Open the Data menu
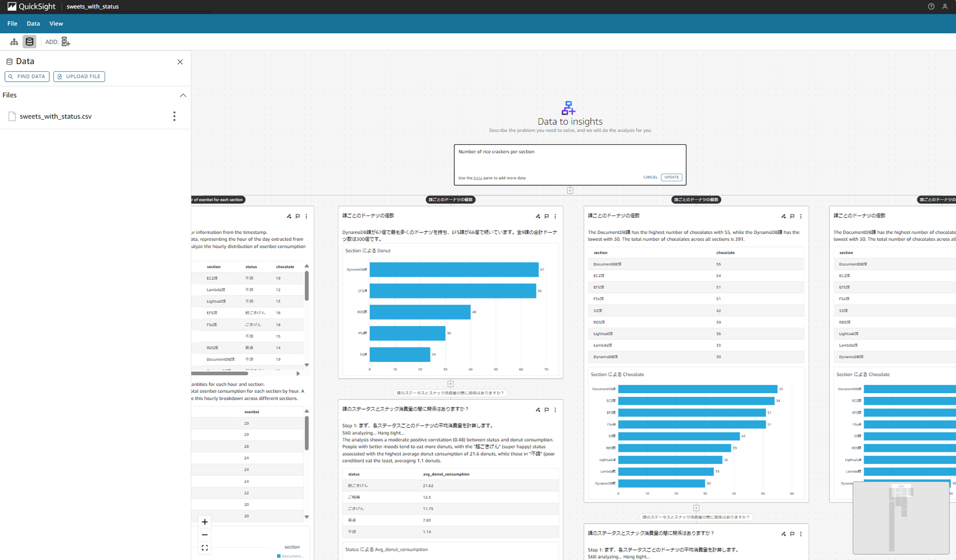 pos(33,23)
